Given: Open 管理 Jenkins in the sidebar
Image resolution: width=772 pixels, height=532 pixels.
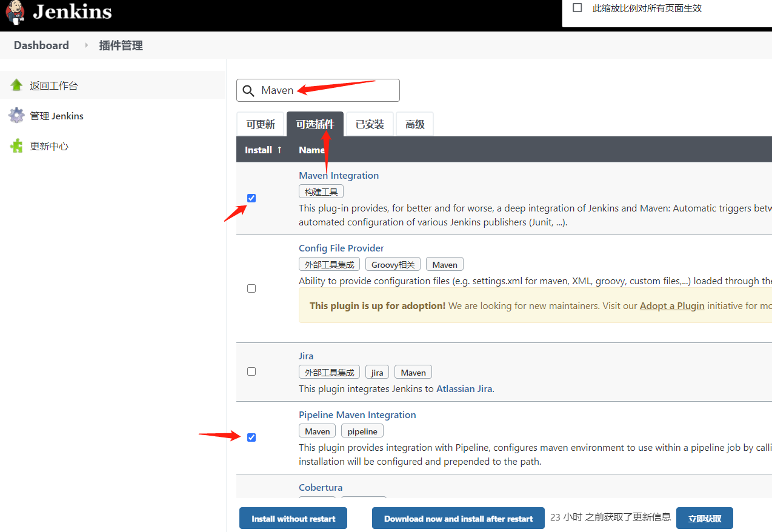Looking at the screenshot, I should (x=57, y=116).
